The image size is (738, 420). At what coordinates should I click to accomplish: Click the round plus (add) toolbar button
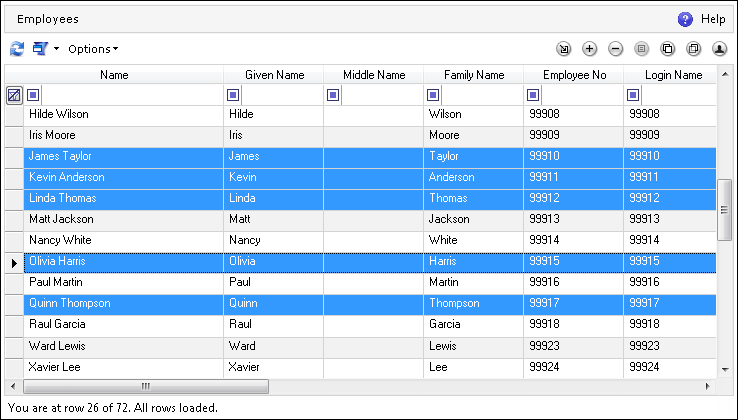[589, 48]
